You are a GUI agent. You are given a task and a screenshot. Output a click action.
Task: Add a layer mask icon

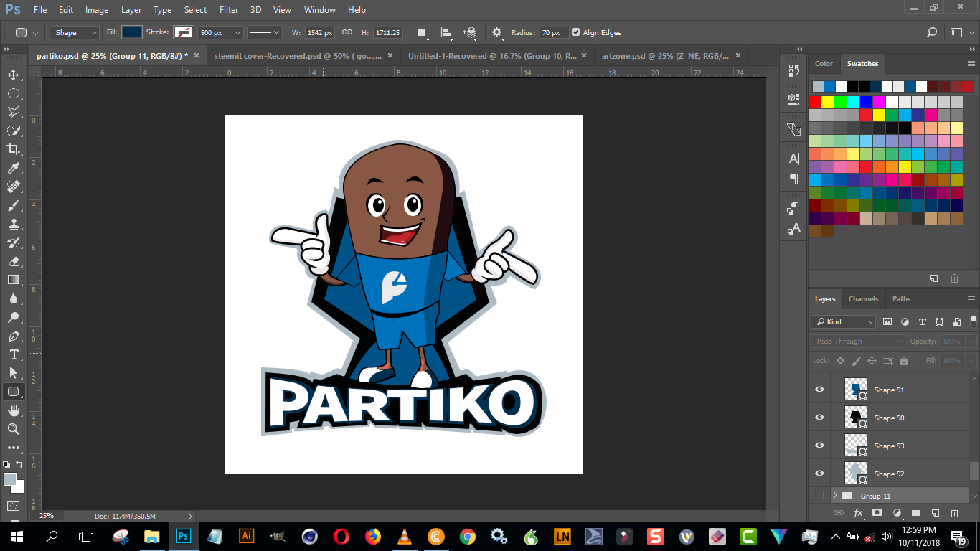pos(877,513)
